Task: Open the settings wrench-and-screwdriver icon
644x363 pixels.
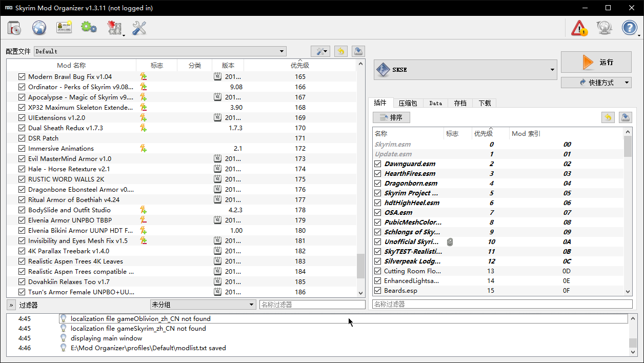Action: pos(139,28)
